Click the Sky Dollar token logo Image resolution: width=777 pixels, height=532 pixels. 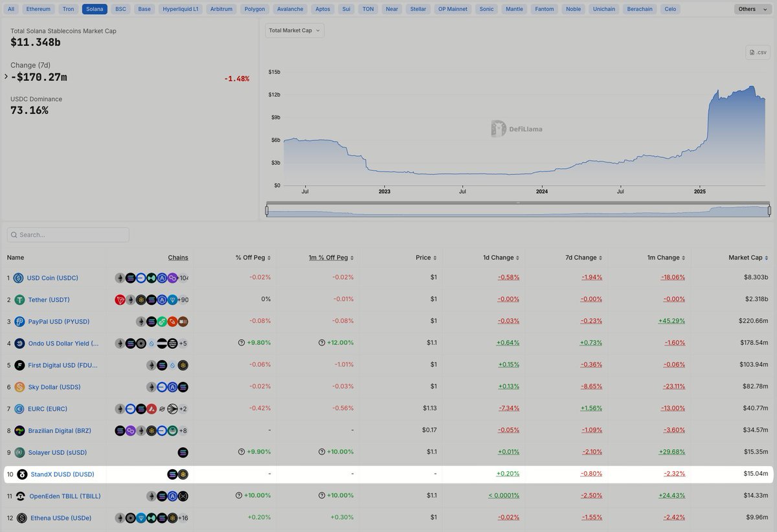pos(19,387)
